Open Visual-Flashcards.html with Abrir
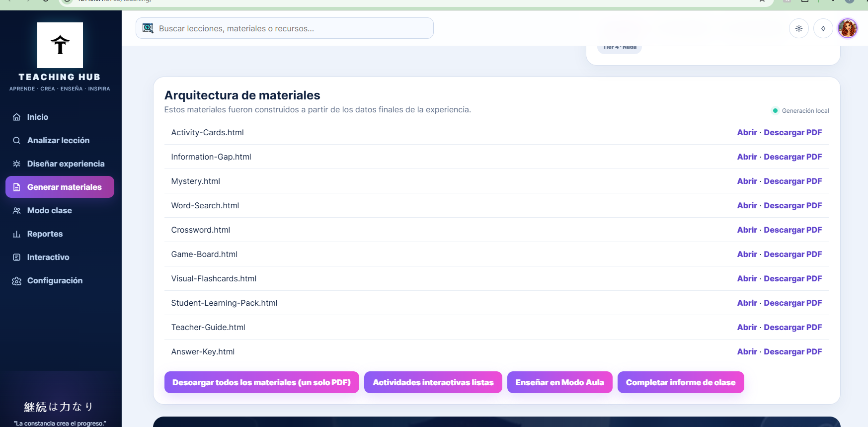Screen dimensions: 868x427 [747, 278]
